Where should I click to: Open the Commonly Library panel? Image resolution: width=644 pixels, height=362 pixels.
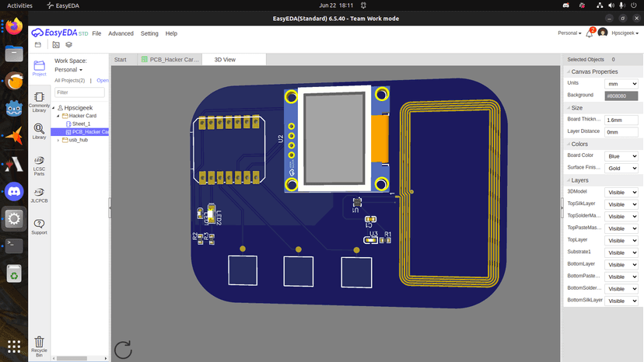coord(39,100)
